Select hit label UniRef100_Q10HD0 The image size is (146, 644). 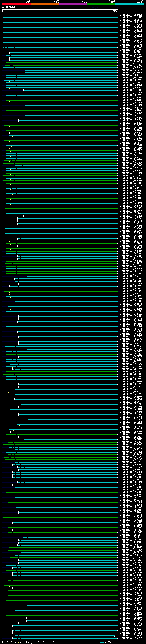click(131, 278)
